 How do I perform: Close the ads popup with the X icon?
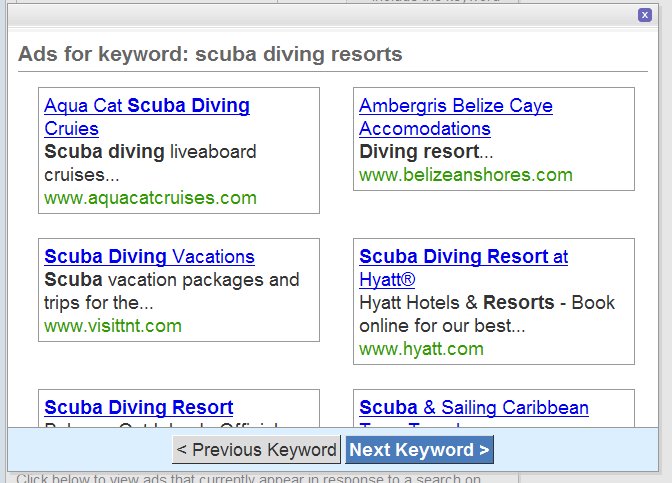click(645, 15)
